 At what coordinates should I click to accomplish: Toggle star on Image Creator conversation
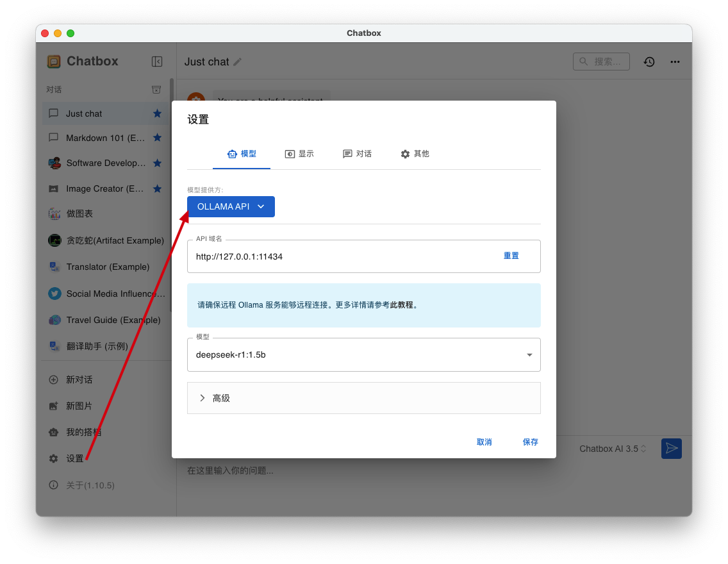pyautogui.click(x=158, y=188)
